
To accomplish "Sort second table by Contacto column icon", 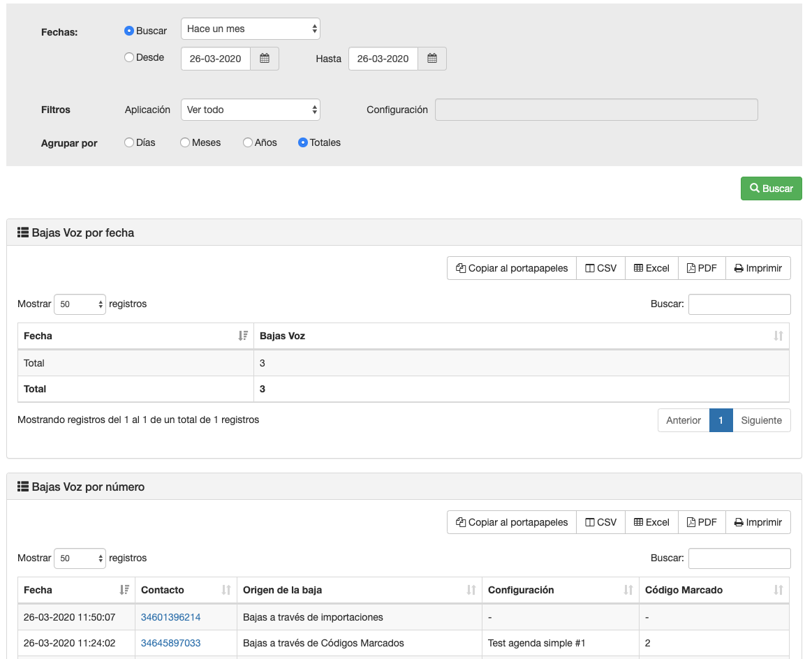I will pyautogui.click(x=226, y=590).
